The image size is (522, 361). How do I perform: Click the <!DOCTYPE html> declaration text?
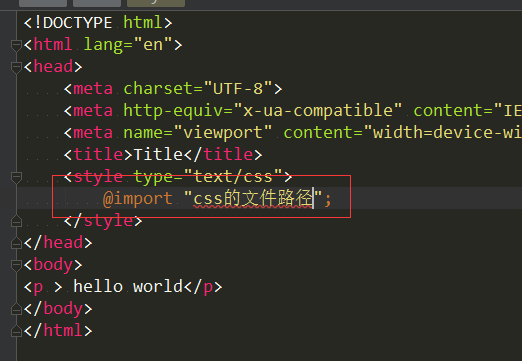click(98, 23)
